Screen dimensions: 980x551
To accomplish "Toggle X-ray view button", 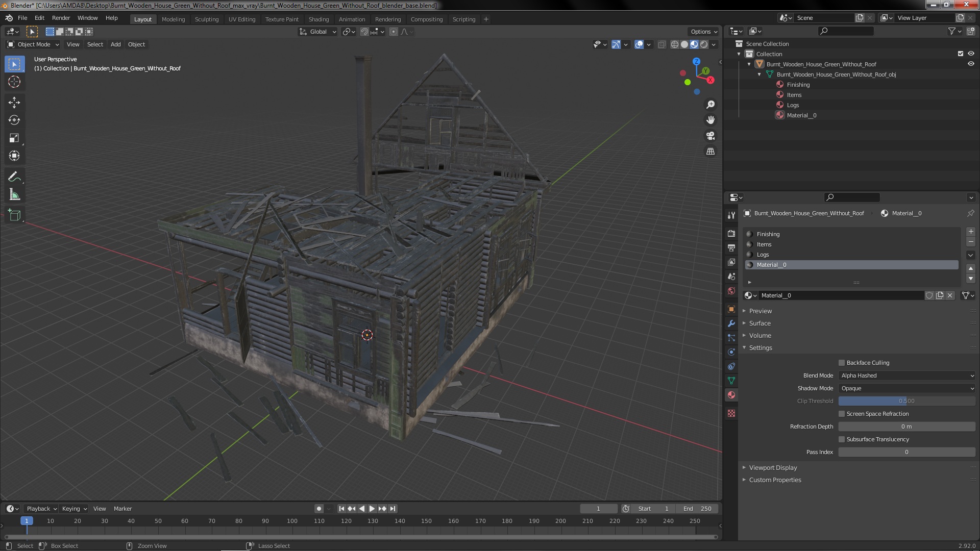I will coord(661,44).
